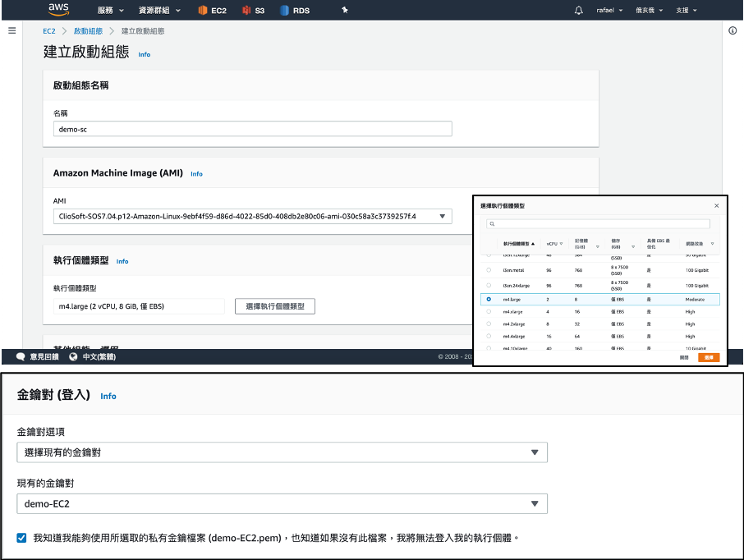Select the m4.large radio button
Viewport: 744px width, 560px height.
(489, 300)
